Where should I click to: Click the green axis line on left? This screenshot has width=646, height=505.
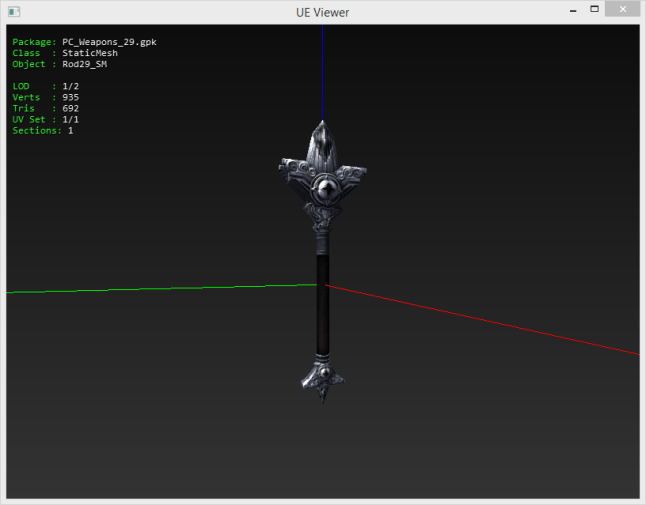pyautogui.click(x=150, y=288)
